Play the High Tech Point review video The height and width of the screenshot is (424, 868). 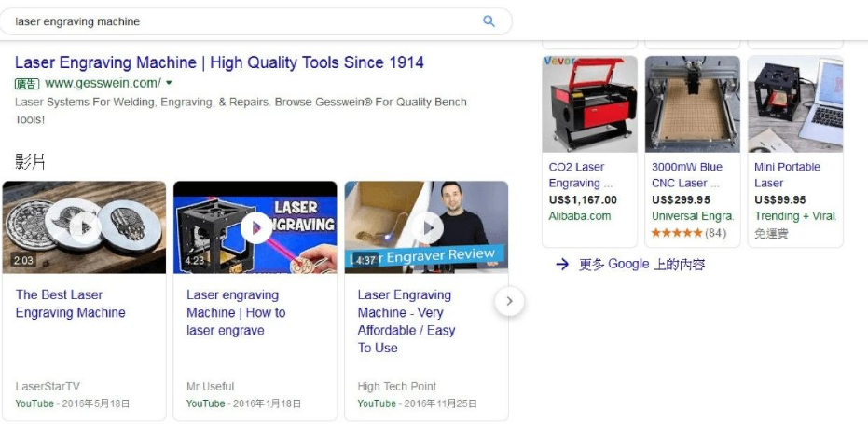click(427, 228)
